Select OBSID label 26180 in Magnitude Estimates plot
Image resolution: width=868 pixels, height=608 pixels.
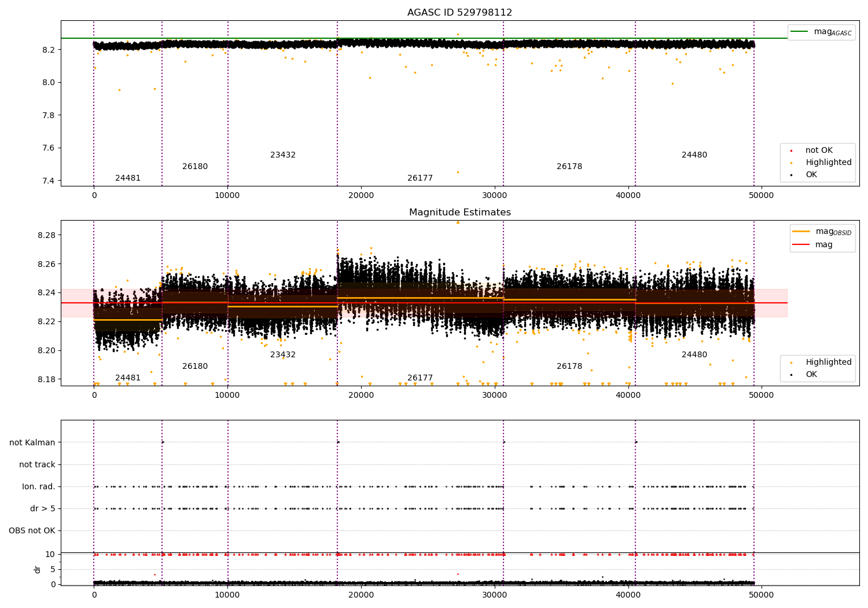click(x=195, y=367)
